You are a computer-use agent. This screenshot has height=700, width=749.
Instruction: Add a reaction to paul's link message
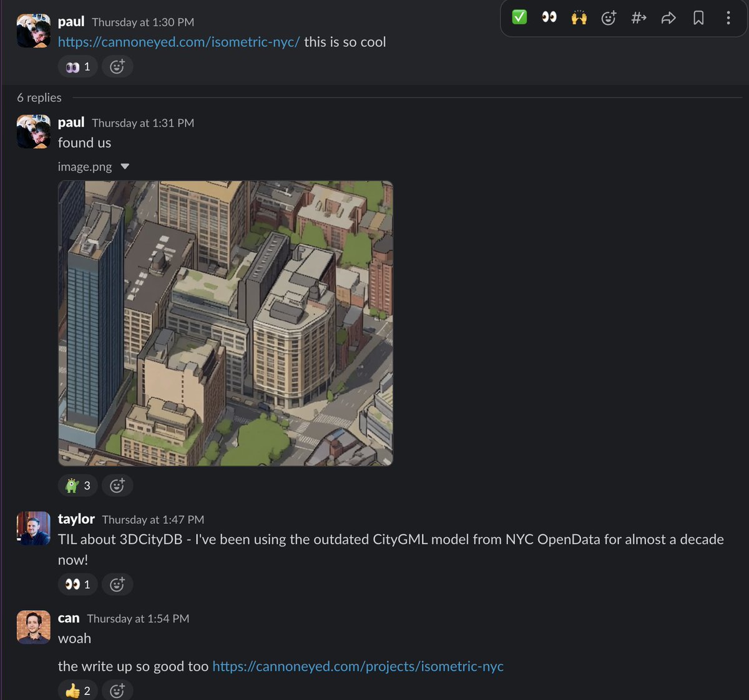pyautogui.click(x=117, y=66)
